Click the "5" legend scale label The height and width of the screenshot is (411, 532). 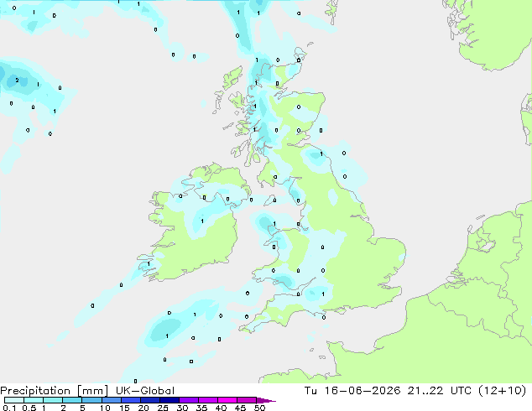click(x=82, y=408)
